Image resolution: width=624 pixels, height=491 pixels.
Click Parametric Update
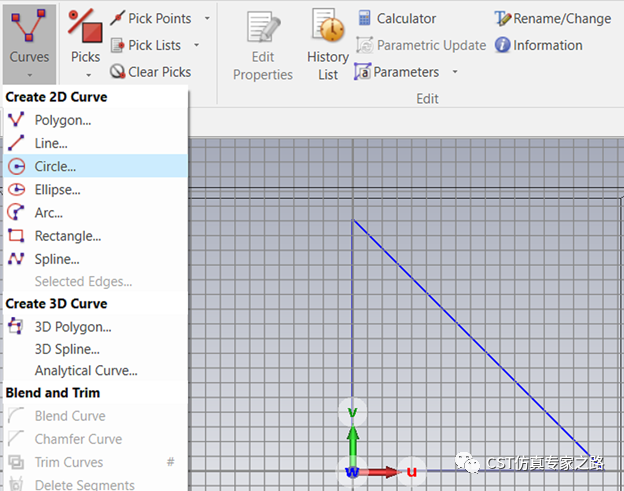click(421, 45)
